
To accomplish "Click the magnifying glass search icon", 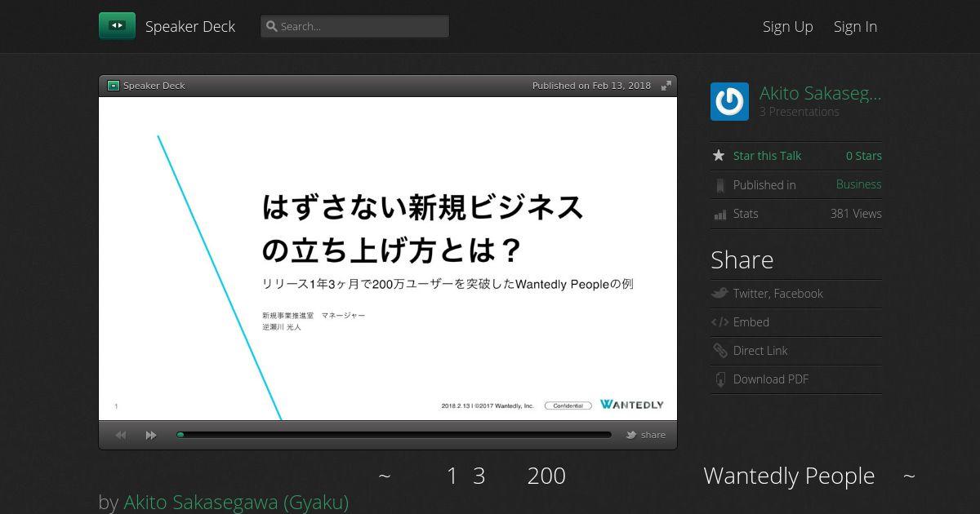I will pos(272,26).
